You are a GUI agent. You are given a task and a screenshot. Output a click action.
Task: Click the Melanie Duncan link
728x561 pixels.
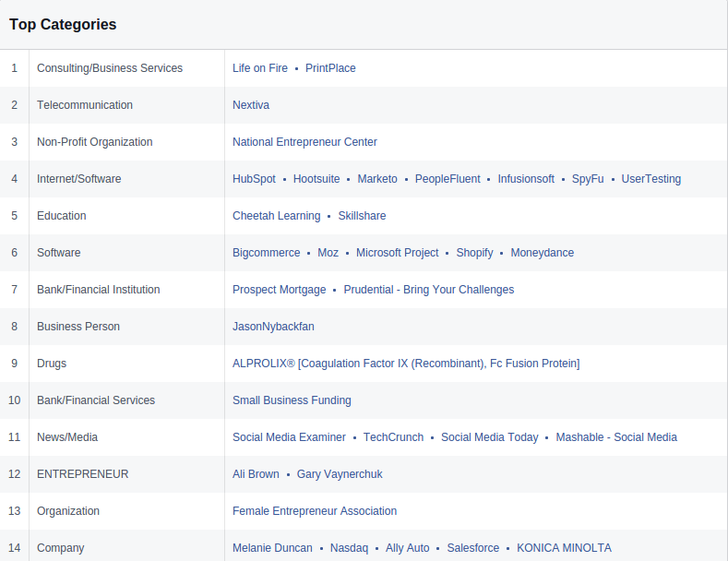(272, 548)
